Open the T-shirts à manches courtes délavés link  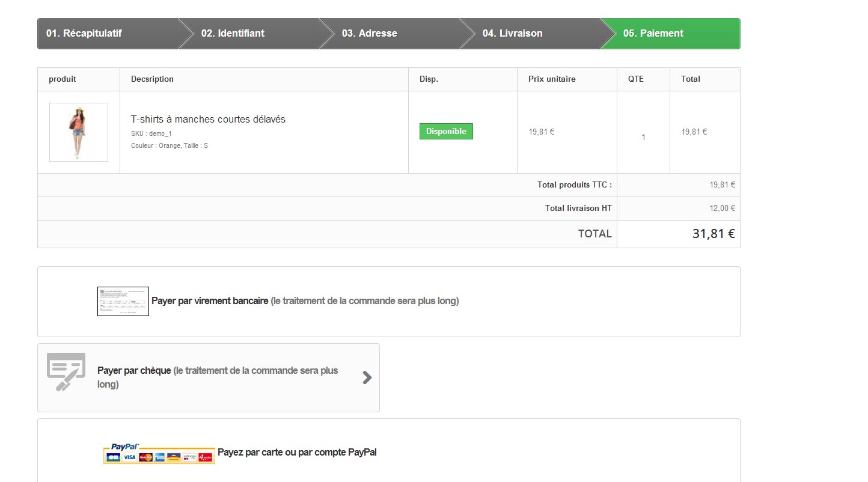pos(208,120)
